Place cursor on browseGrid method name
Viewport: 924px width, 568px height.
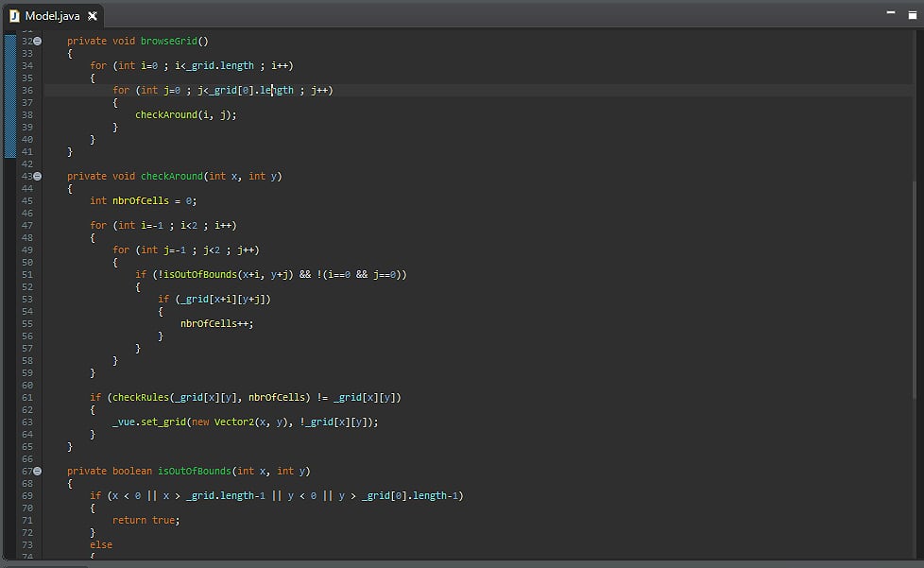(170, 42)
